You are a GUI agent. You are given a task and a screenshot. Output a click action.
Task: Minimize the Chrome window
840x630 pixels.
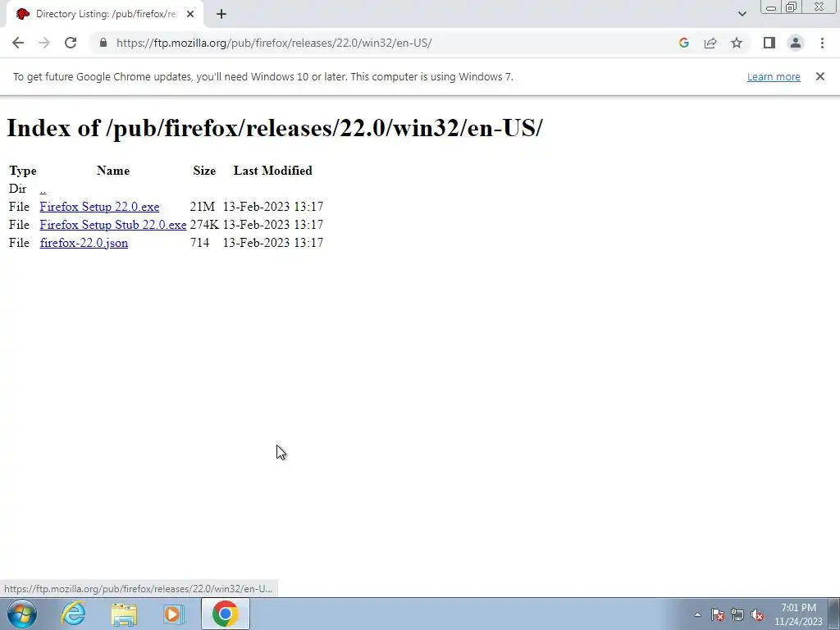pyautogui.click(x=771, y=7)
